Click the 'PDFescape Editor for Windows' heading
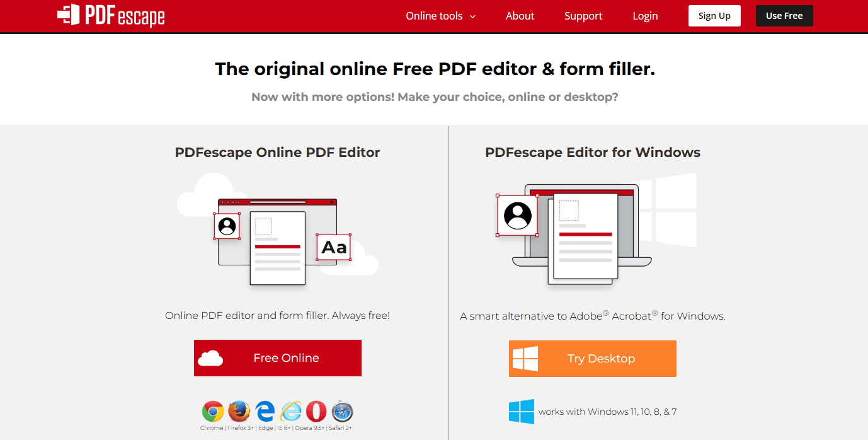The width and height of the screenshot is (868, 440). 593,153
